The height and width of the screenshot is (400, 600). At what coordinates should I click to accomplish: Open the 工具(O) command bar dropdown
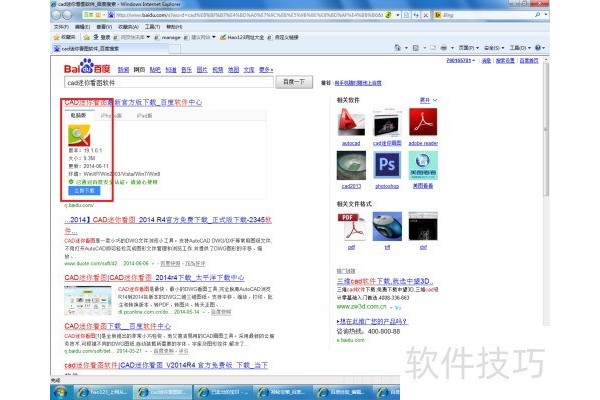(x=520, y=47)
